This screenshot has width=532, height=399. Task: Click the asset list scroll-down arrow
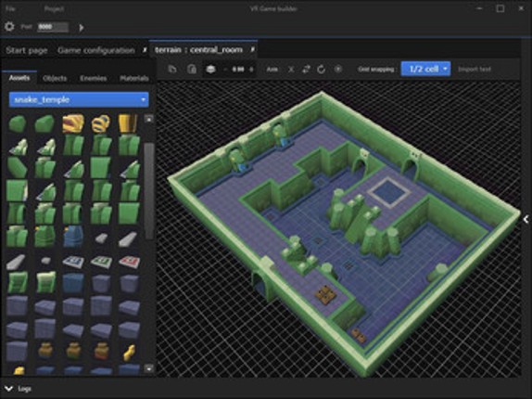pos(149,368)
